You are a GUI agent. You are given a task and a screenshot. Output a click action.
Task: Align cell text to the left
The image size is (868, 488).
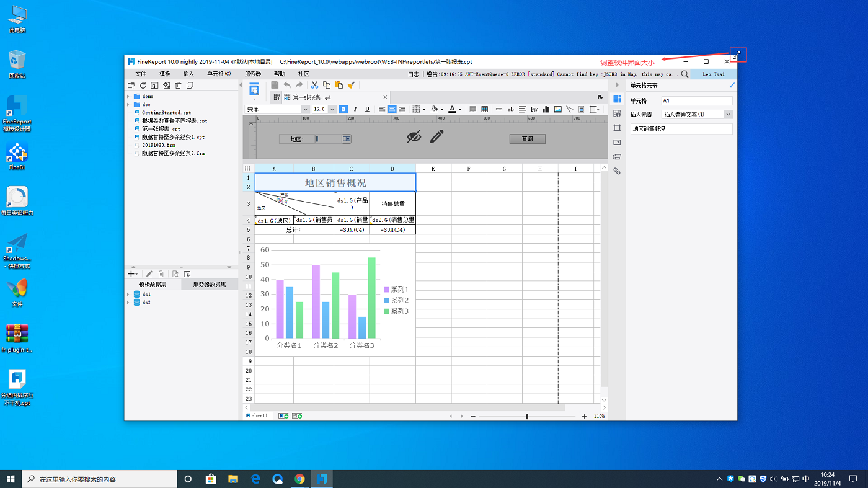pyautogui.click(x=381, y=109)
